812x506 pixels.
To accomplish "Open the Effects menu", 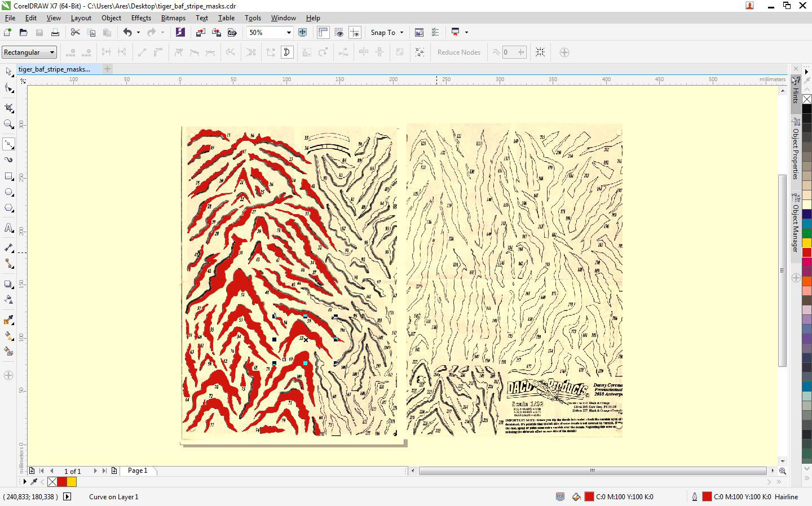I will pyautogui.click(x=141, y=18).
